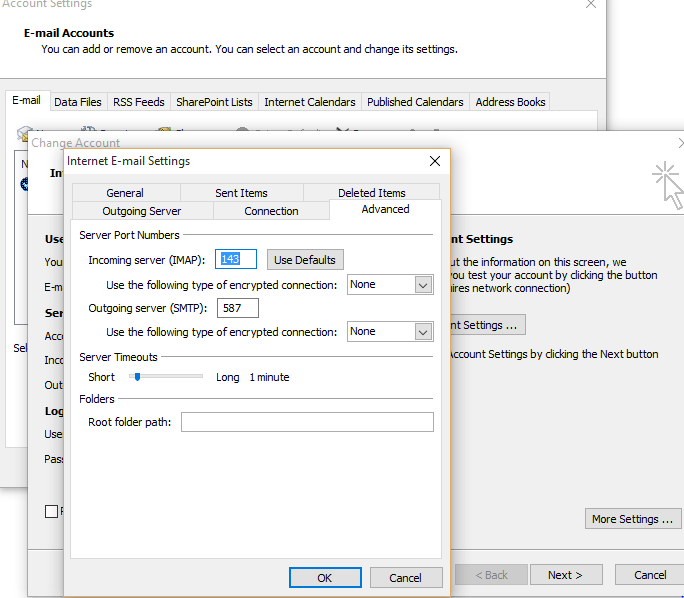
Task: Select the E-mail tab in Account Settings
Action: [27, 101]
